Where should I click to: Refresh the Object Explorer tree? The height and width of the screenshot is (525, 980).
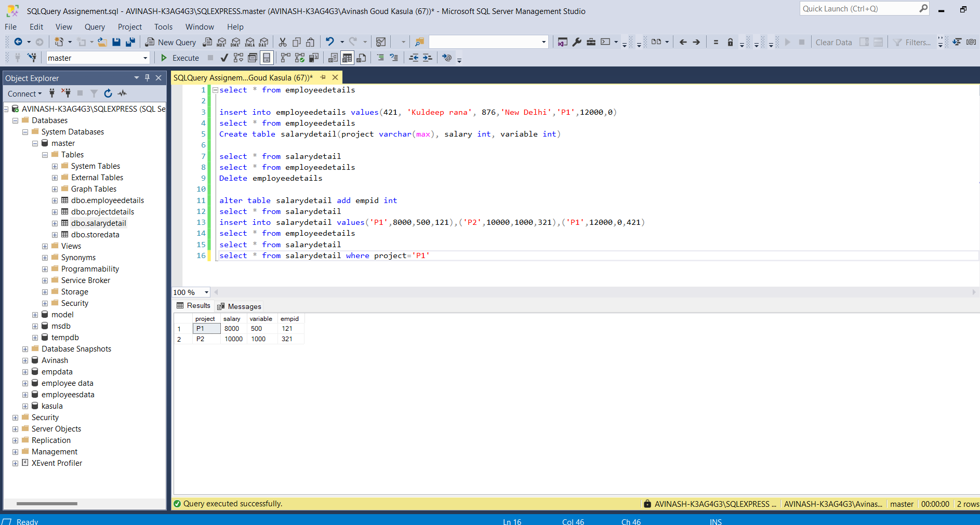(108, 93)
